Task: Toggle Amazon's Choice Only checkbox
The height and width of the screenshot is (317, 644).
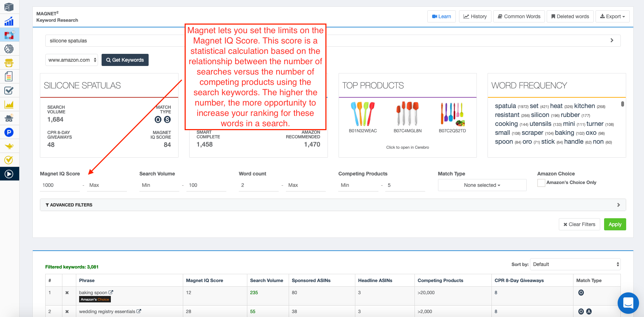Action: [x=541, y=183]
